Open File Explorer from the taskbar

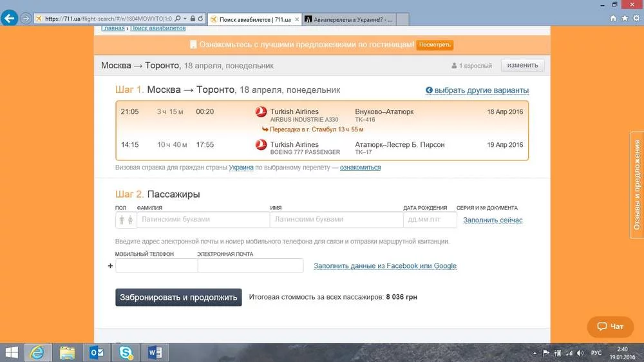(67, 352)
